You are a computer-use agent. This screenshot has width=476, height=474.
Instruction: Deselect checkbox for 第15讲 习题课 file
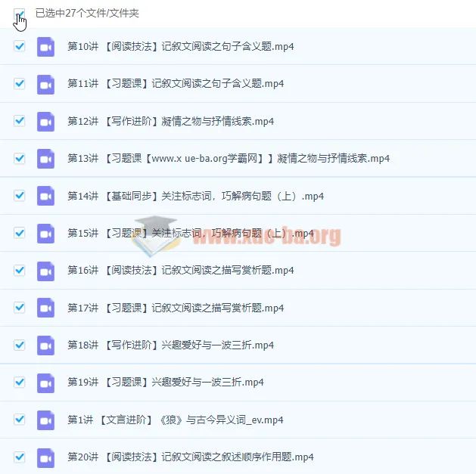coord(20,234)
